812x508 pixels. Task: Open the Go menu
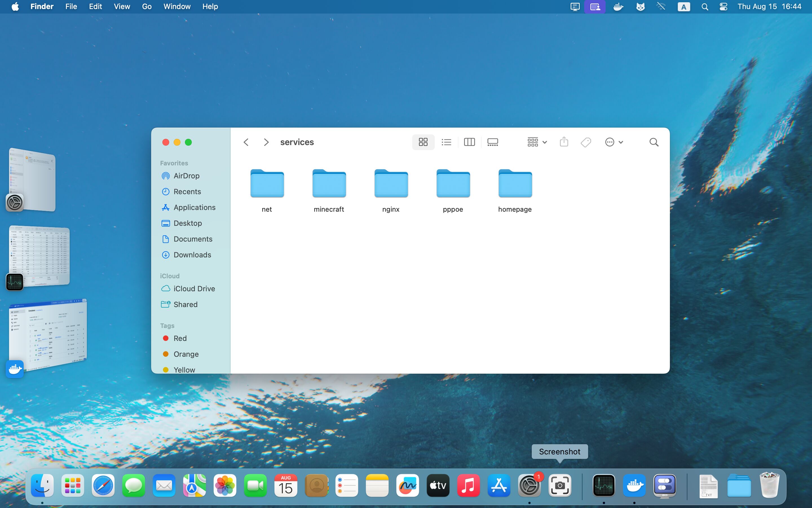tap(147, 6)
